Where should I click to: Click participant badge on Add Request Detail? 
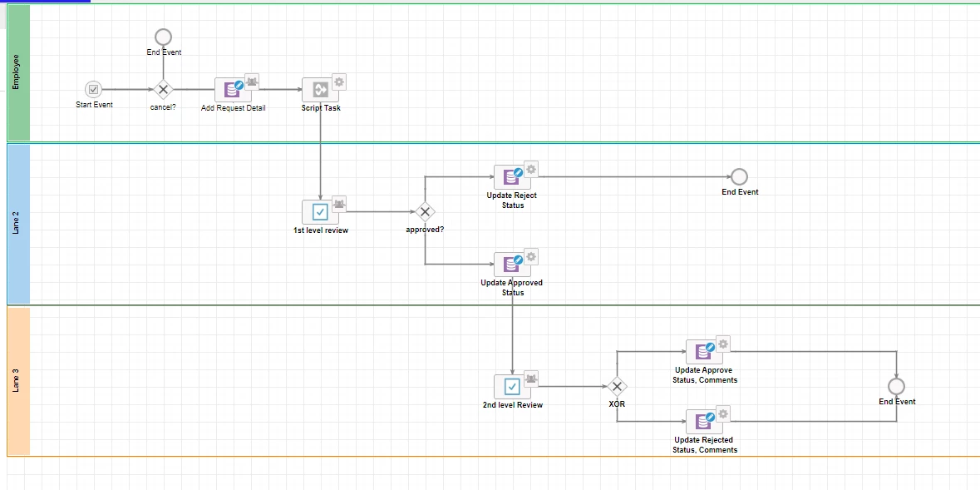tap(251, 81)
